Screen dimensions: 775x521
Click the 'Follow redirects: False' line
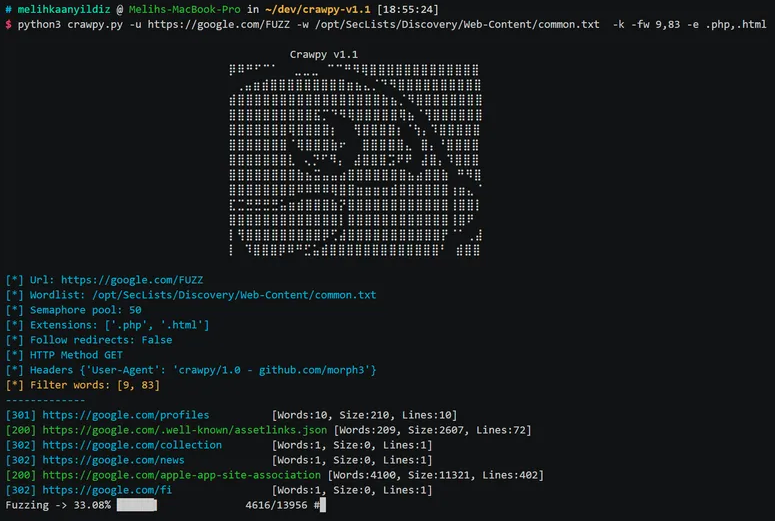pyautogui.click(x=89, y=340)
